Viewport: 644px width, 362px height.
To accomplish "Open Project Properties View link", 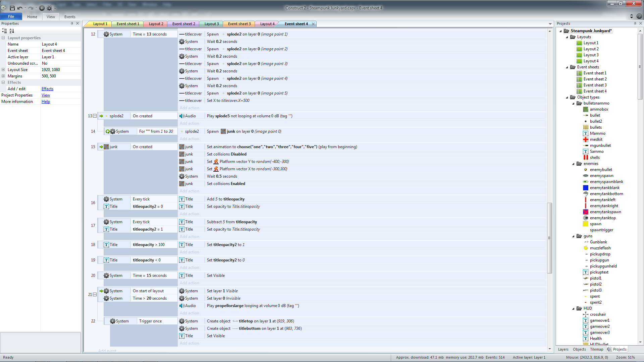I will [46, 95].
